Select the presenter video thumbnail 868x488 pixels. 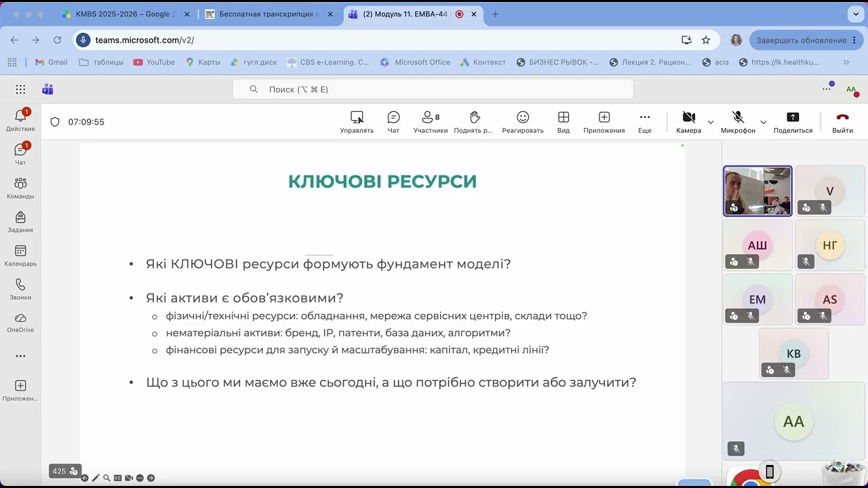point(757,191)
